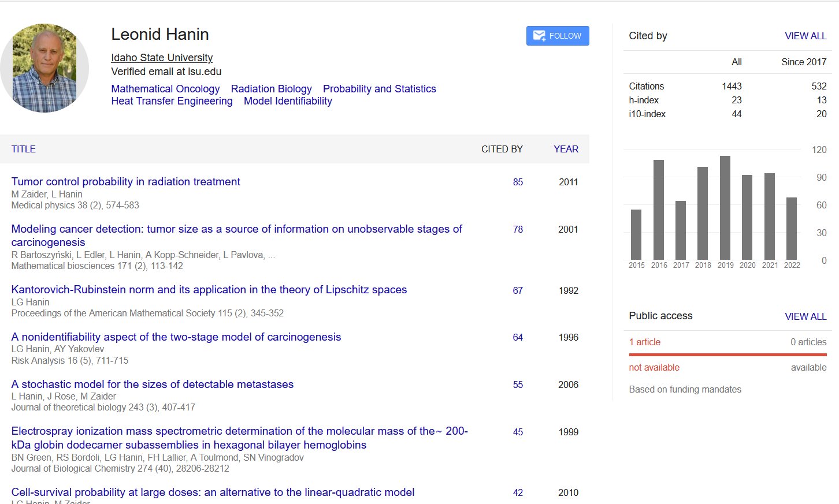Viewport: 839px width, 504px height.
Task: Click the total citations value 1443
Action: (x=732, y=86)
